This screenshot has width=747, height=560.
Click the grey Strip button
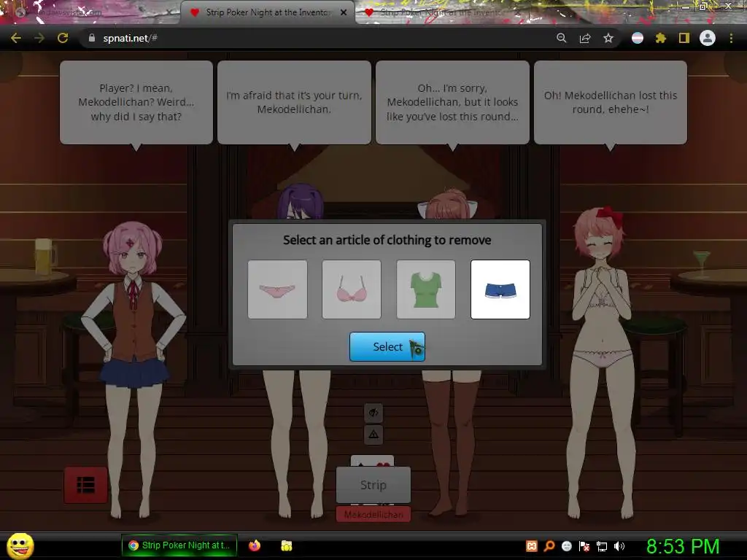(x=373, y=485)
